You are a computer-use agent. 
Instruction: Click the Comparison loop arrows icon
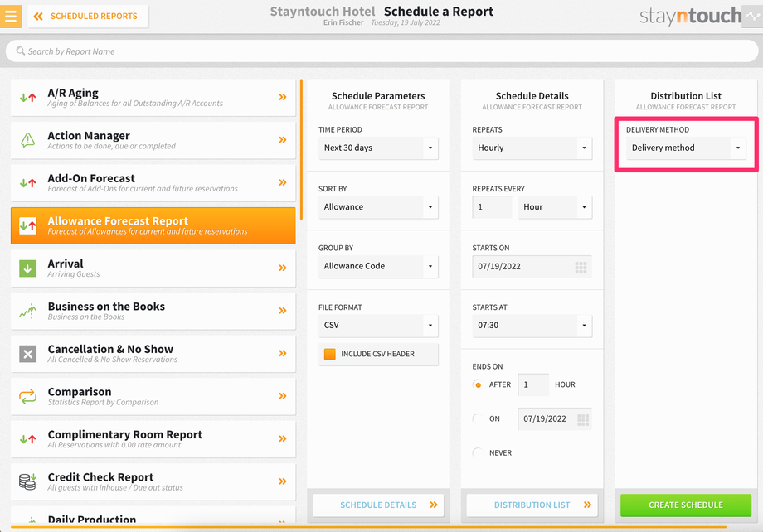pos(27,396)
